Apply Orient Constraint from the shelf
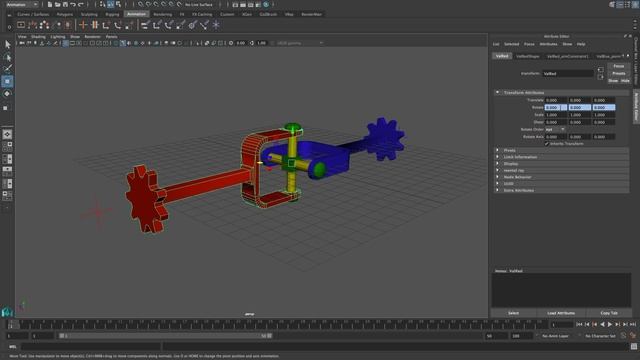Image resolution: width=640 pixels, height=360 pixels. point(169,25)
